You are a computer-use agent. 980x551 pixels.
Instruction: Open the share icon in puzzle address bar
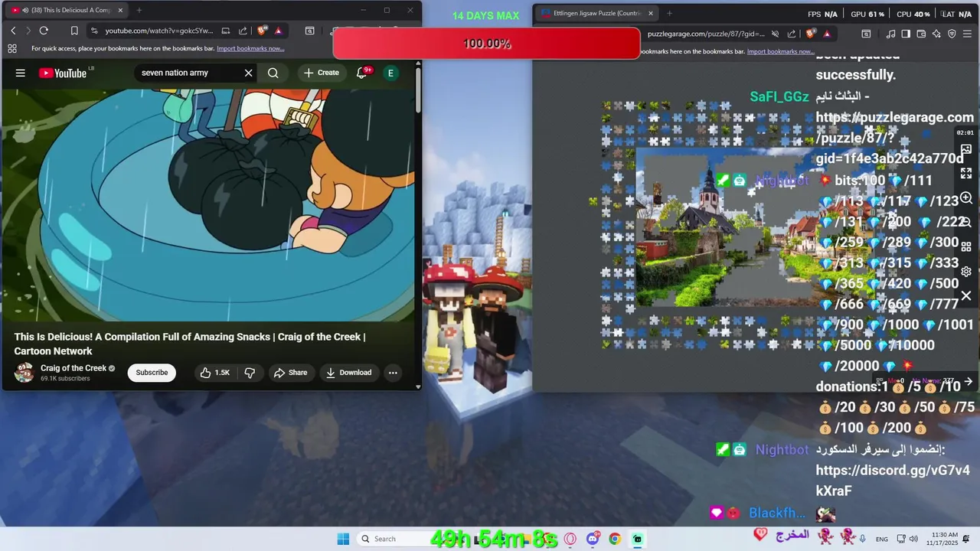click(x=792, y=34)
